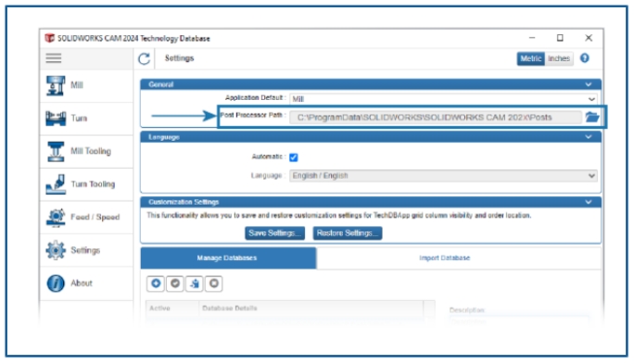Minimize the Technology Database window
Viewport: 634px width, 364px height.
click(x=532, y=38)
